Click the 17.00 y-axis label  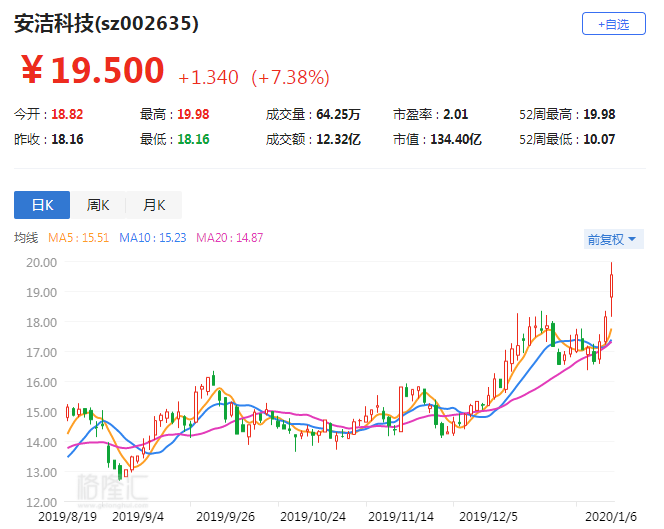[x=42, y=352]
